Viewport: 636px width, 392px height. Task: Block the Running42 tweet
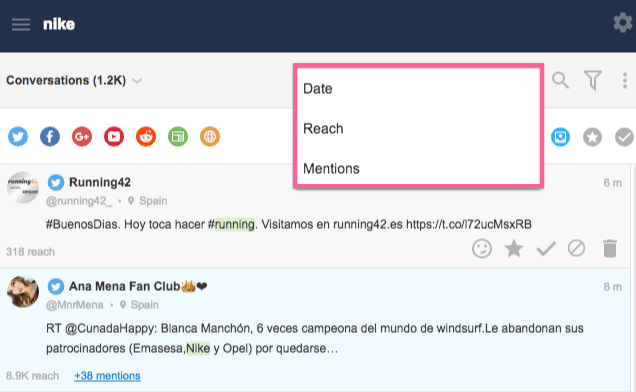tap(576, 248)
